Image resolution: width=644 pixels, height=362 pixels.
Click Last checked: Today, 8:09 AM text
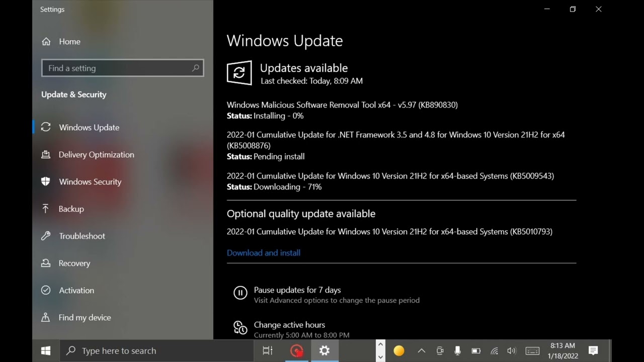tap(311, 81)
